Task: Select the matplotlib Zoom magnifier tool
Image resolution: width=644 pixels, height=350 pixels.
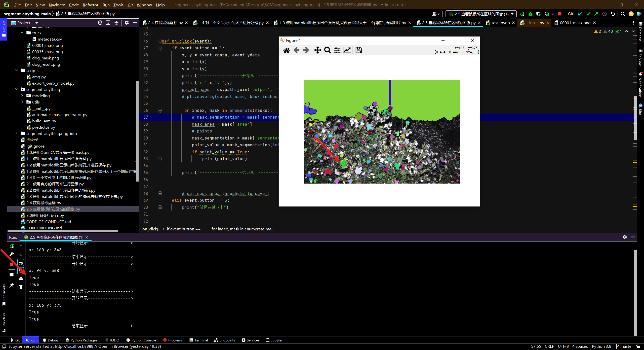Action: (x=327, y=50)
